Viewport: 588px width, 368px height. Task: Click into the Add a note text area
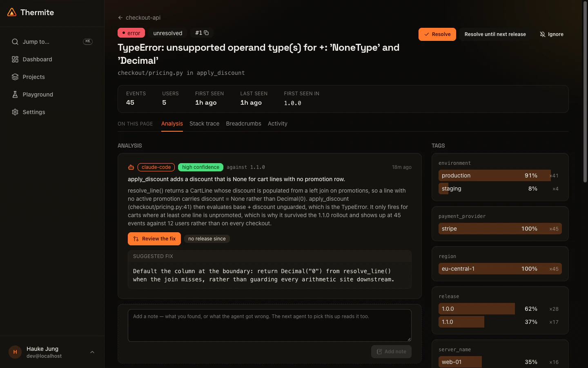pyautogui.click(x=269, y=325)
